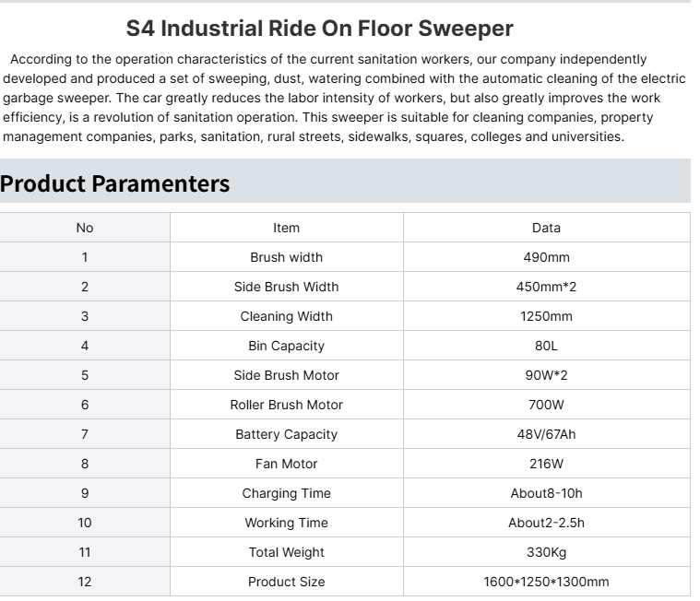This screenshot has width=700, height=601.
Task: Select the '700W' roller brush motor value
Action: 546,405
